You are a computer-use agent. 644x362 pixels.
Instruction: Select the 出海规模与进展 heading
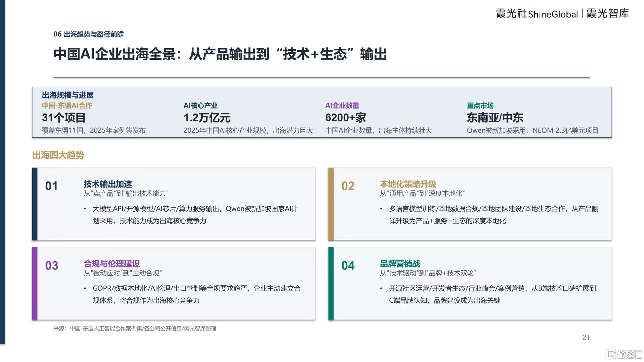[68, 95]
